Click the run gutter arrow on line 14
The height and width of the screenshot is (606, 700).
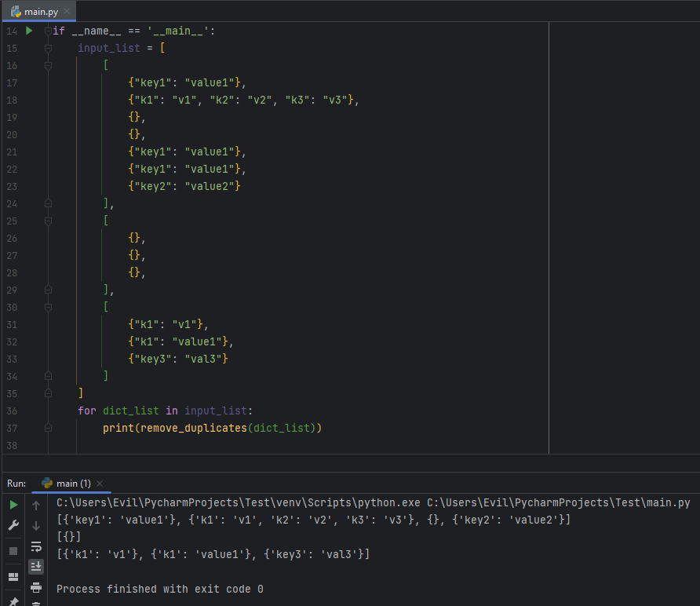point(29,31)
